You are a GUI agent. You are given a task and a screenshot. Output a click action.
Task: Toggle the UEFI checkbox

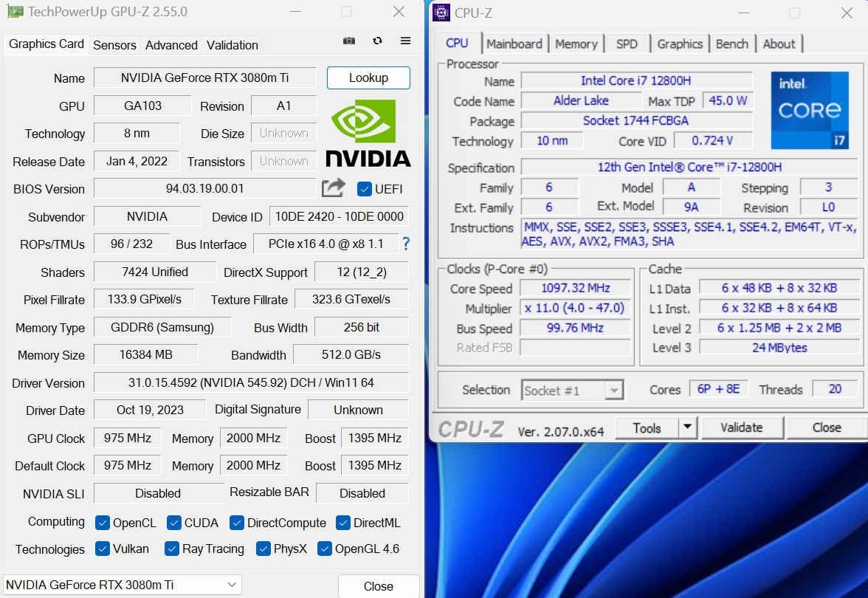pos(365,189)
